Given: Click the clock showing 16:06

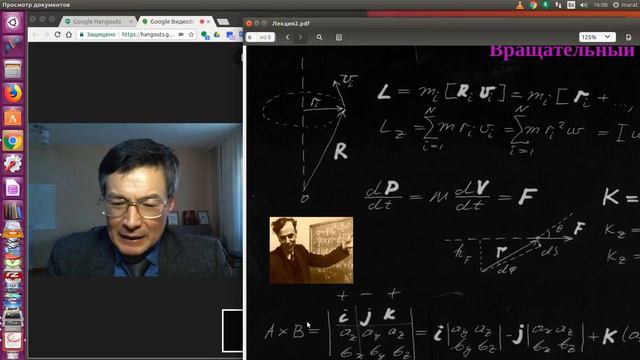Looking at the screenshot, I should pos(600,5).
